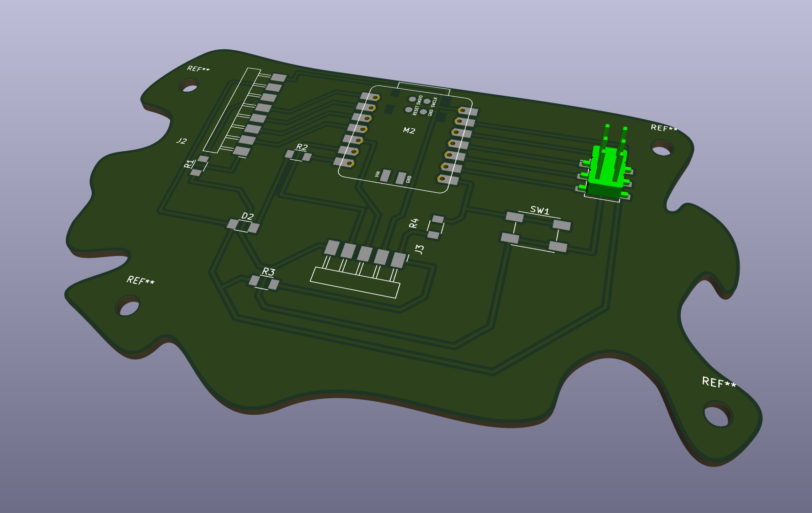812x513 pixels.
Task: Select the SW1 switch label
Action: [x=540, y=210]
